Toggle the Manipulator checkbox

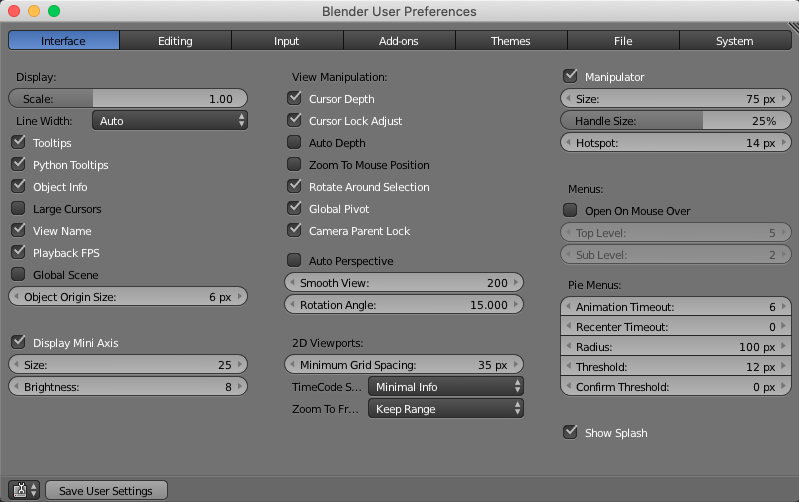pos(570,76)
